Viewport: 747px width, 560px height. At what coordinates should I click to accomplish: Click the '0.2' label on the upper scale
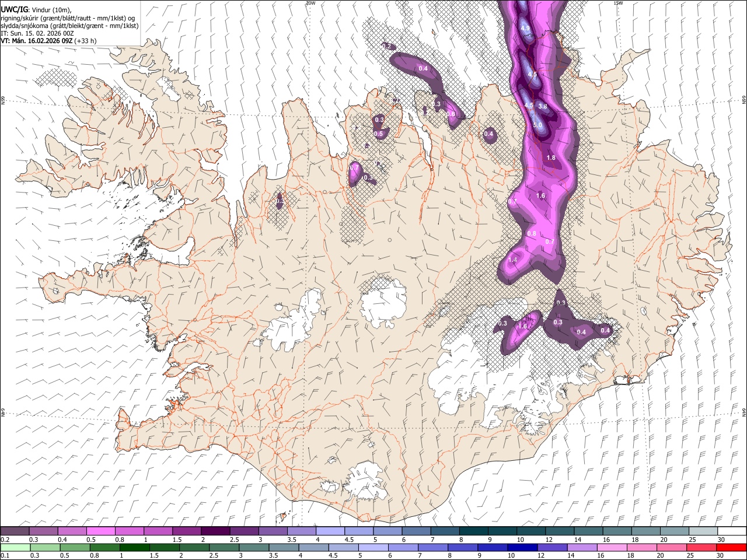point(5,540)
